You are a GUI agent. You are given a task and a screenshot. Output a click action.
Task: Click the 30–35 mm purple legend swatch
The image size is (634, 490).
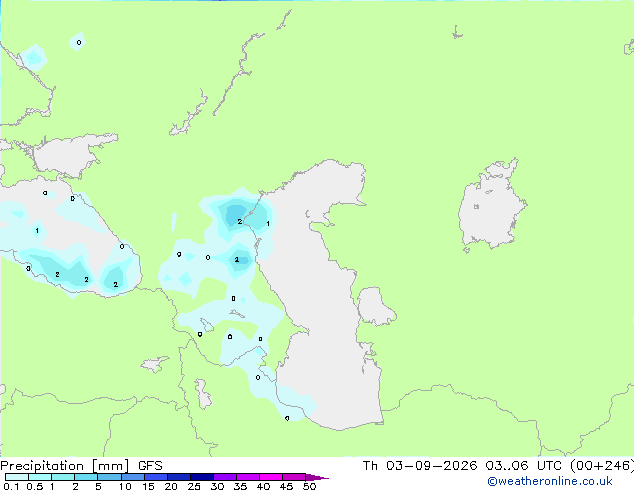225,477
